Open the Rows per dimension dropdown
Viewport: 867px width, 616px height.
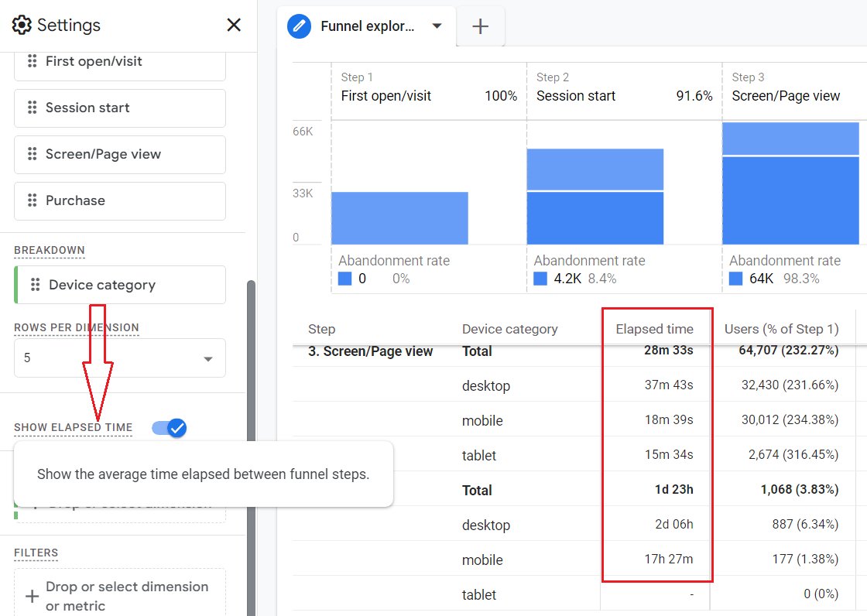207,358
